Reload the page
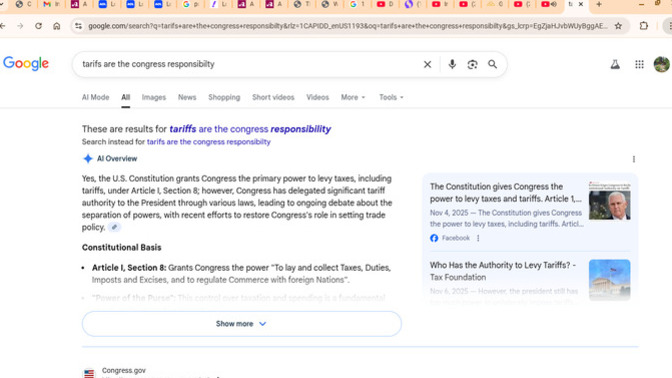The height and width of the screenshot is (378, 672). click(x=39, y=26)
